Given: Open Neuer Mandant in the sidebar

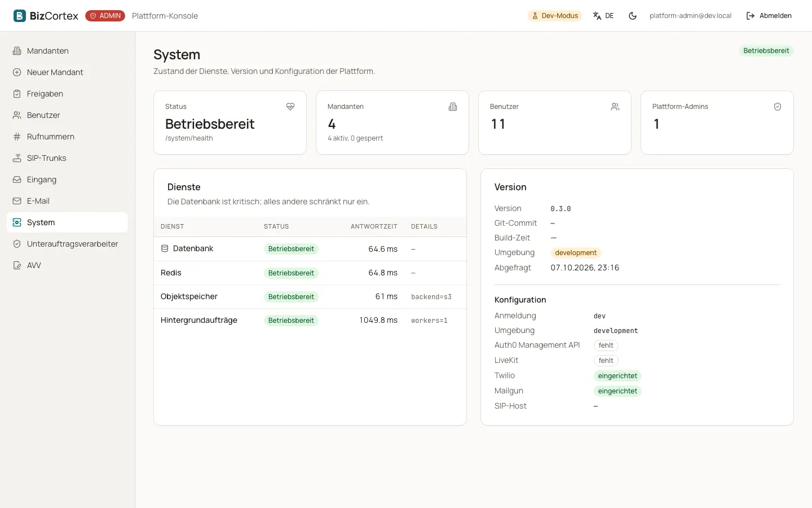Looking at the screenshot, I should [67, 72].
